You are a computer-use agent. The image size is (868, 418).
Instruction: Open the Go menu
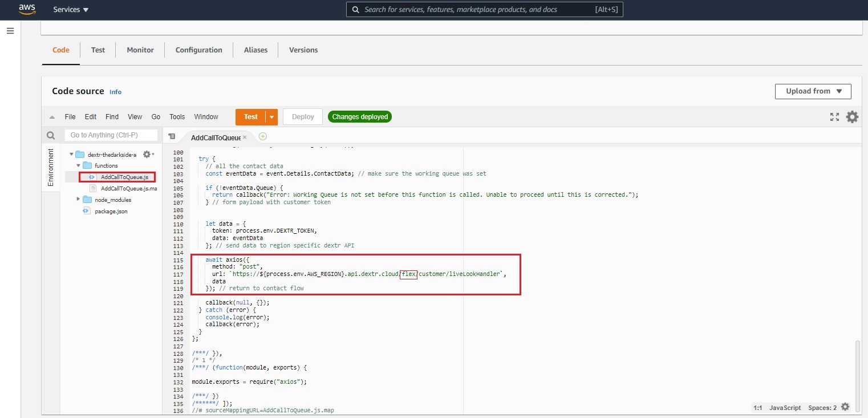(x=156, y=117)
